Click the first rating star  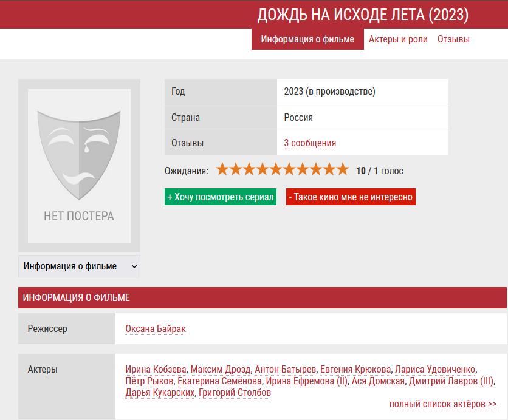coord(222,169)
